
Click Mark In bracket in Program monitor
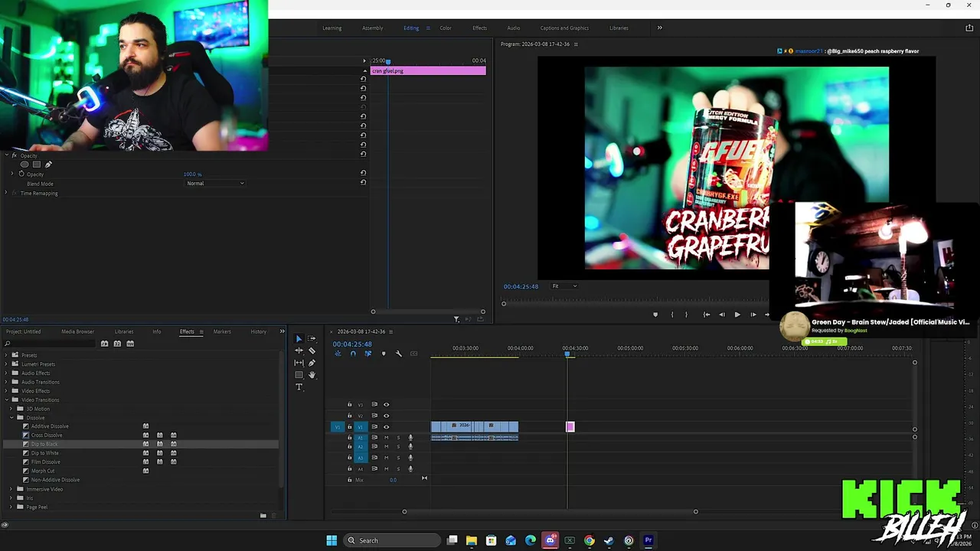point(672,315)
